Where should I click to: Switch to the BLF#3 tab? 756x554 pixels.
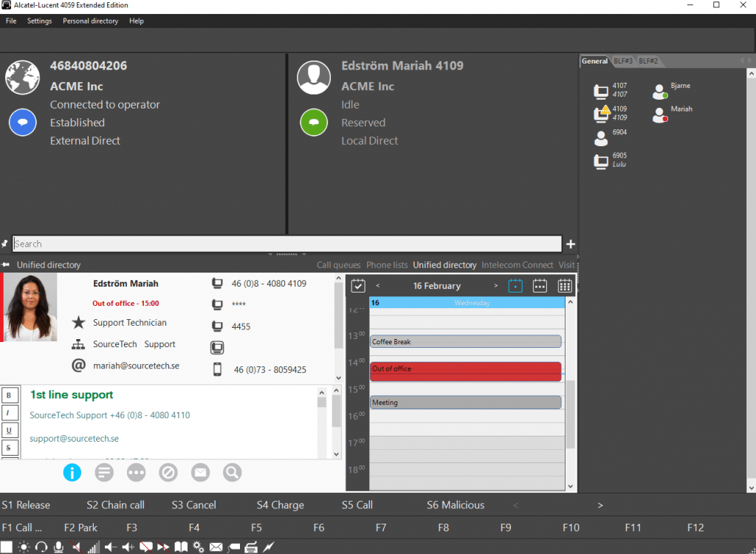[623, 61]
